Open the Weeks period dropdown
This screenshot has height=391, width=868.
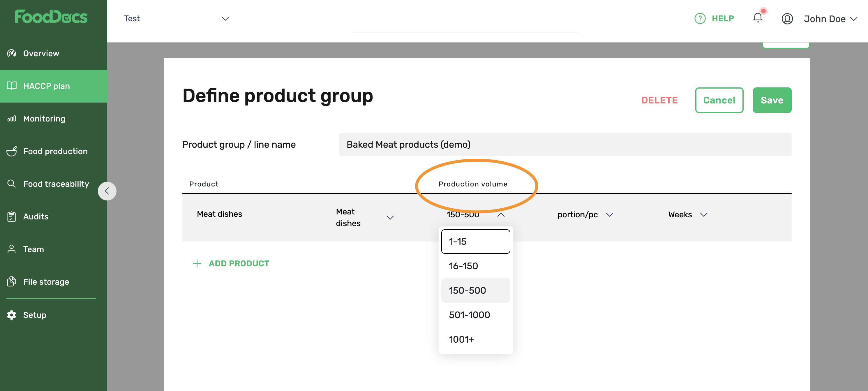click(688, 215)
